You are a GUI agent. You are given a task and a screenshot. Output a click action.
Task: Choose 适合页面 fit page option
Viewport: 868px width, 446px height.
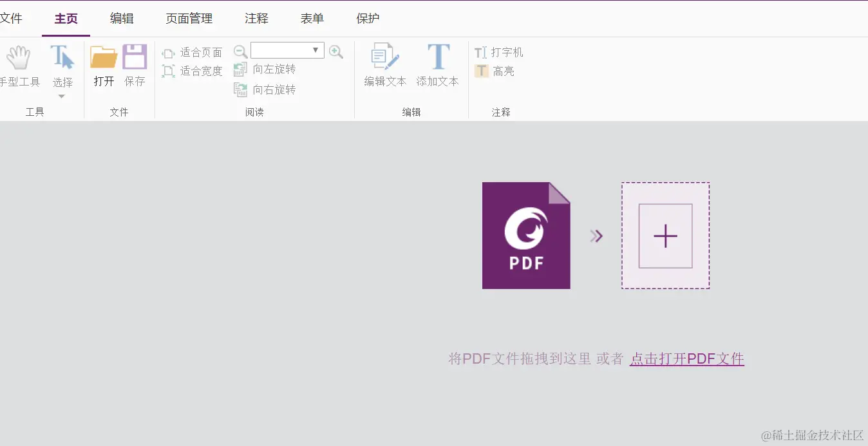point(192,53)
